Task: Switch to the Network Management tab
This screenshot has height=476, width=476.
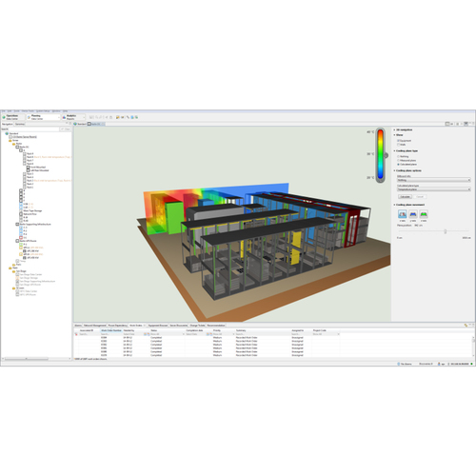Action: pos(94,326)
